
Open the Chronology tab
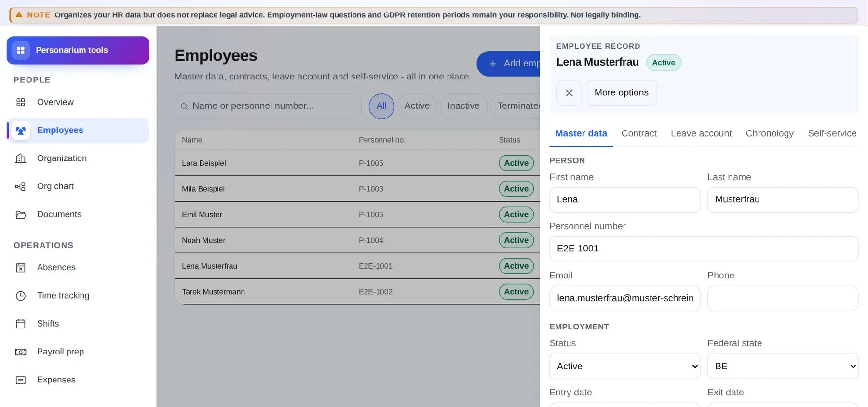[x=770, y=133]
